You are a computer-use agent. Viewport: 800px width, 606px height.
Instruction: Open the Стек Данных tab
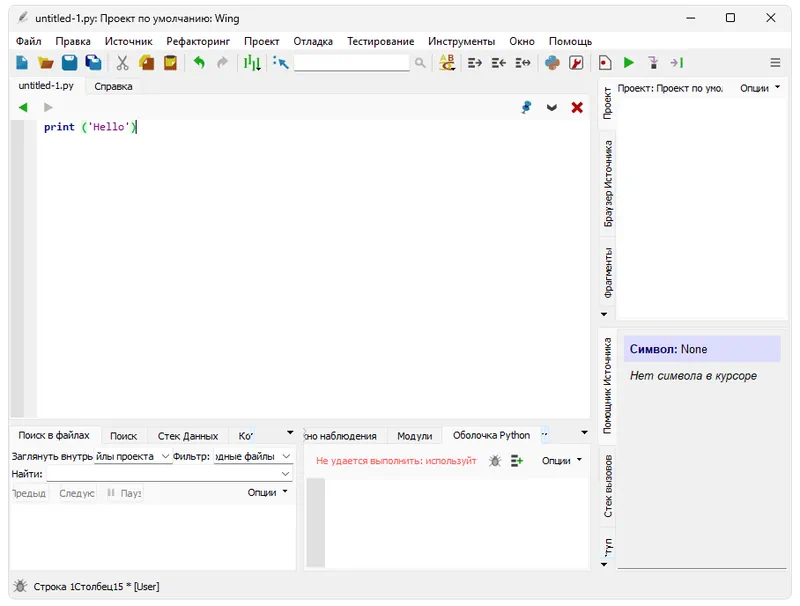(x=188, y=436)
